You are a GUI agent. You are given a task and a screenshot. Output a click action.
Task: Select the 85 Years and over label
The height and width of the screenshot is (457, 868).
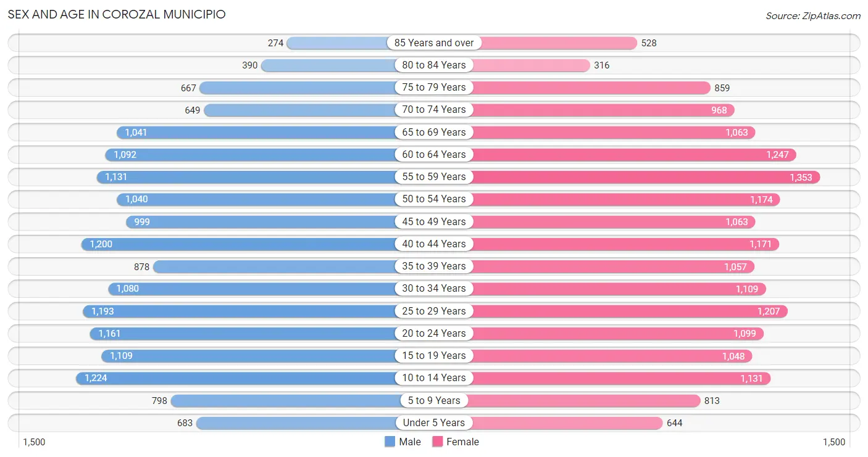pyautogui.click(x=434, y=43)
